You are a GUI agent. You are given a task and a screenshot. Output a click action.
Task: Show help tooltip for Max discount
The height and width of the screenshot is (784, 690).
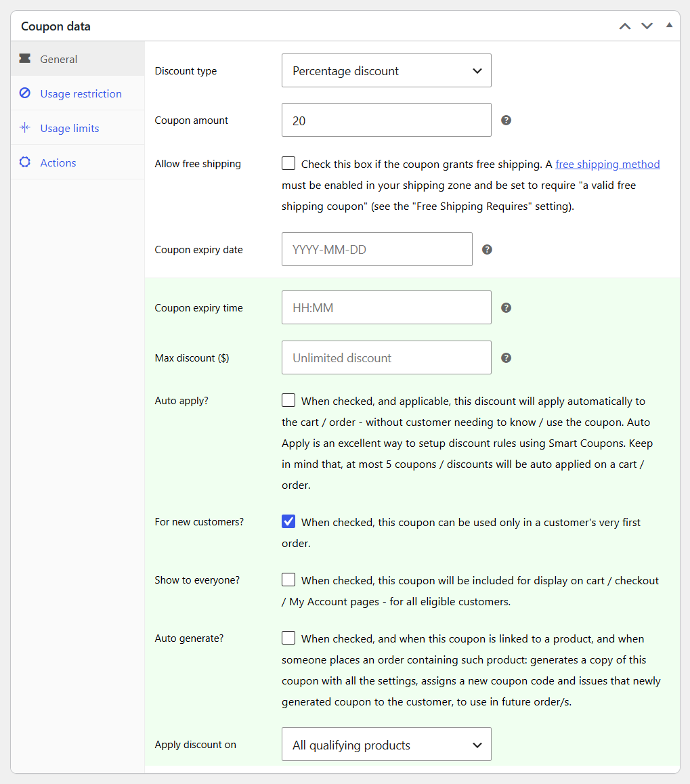[506, 357]
